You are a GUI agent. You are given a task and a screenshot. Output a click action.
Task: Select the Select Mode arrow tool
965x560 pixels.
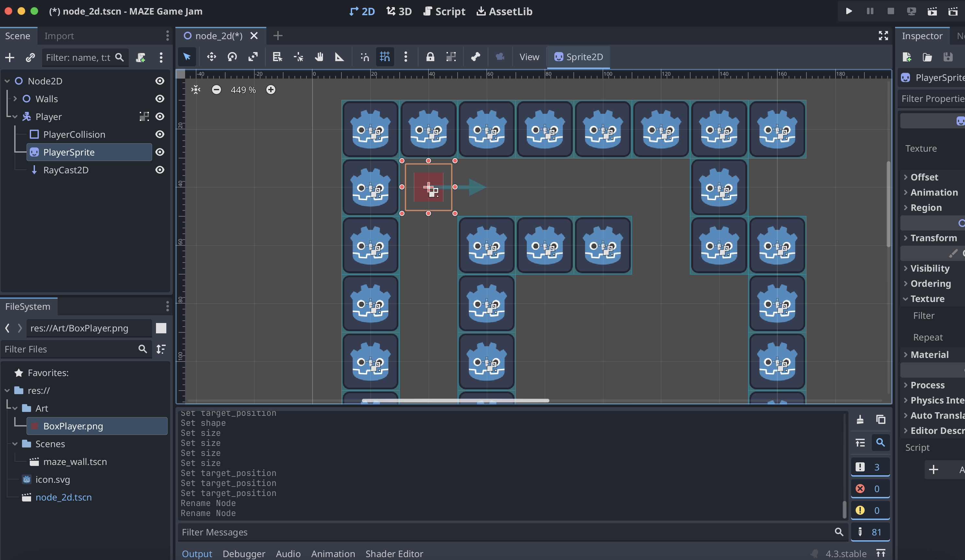click(187, 57)
